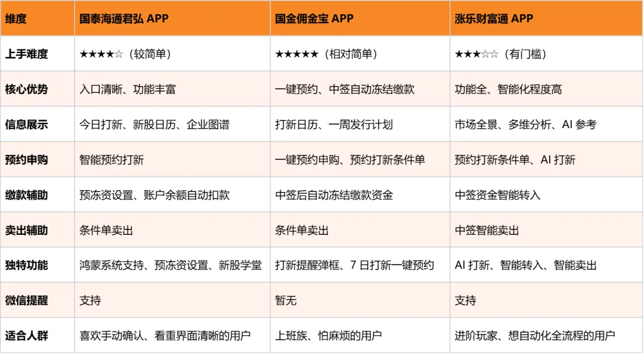Viewport: 644px width, 354px height.
Task: Select 支持 in the 涨乐财富通 column
Action: [546, 300]
